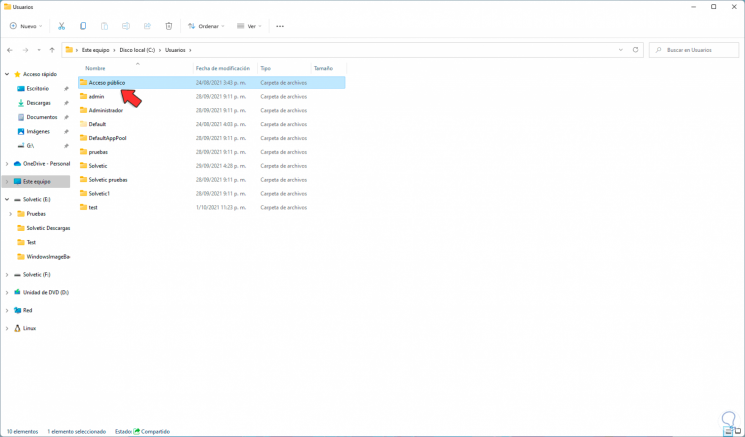Refresh the current folder view
The height and width of the screenshot is (437, 745).
point(635,50)
